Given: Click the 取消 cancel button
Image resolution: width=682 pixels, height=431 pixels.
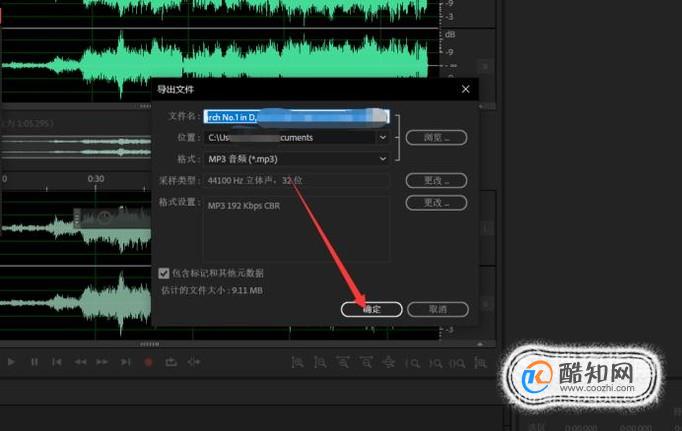Looking at the screenshot, I should [x=438, y=309].
